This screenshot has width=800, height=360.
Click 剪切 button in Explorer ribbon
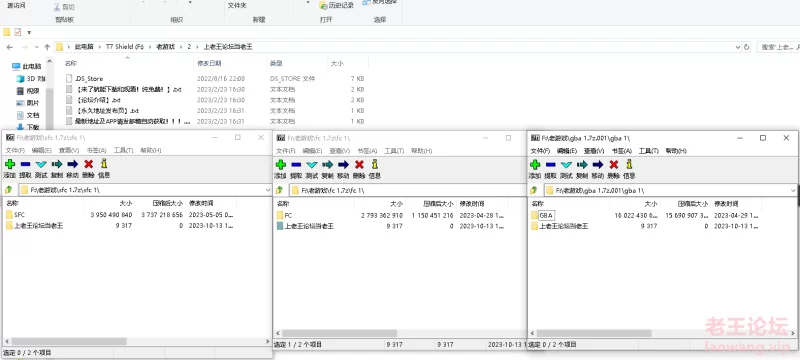[64, 7]
